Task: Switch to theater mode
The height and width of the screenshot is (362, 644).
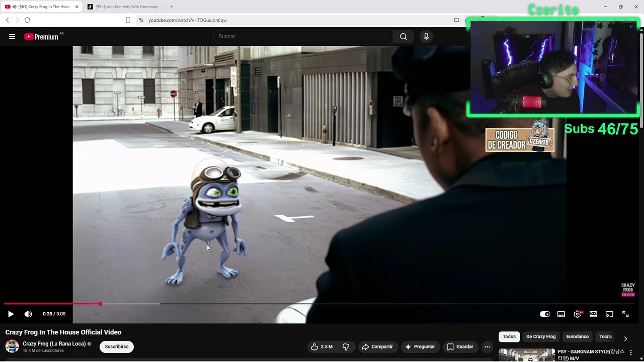Action: [593, 314]
